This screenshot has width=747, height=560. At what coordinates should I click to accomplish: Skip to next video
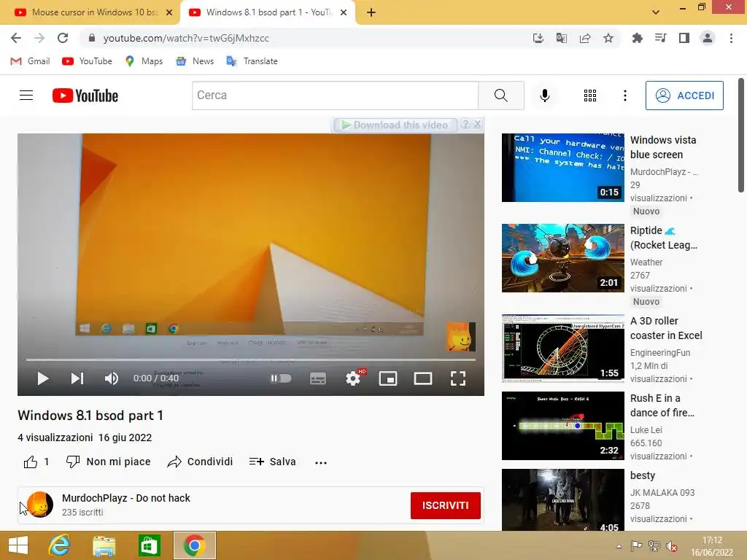click(x=77, y=378)
